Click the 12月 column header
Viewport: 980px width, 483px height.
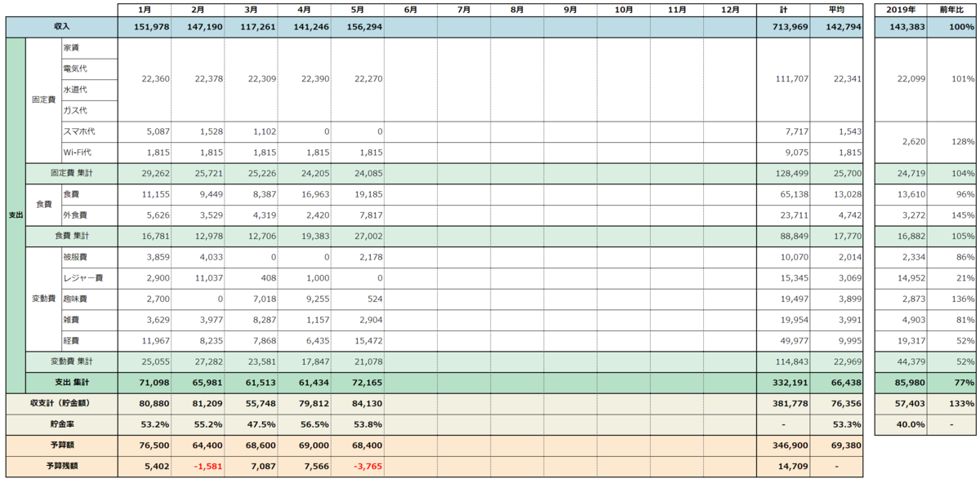(730, 10)
